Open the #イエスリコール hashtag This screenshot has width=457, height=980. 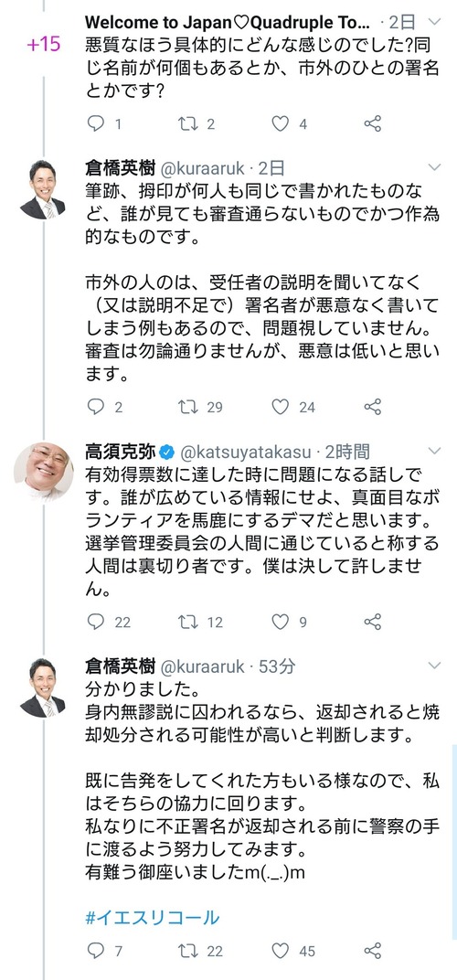pyautogui.click(x=153, y=918)
